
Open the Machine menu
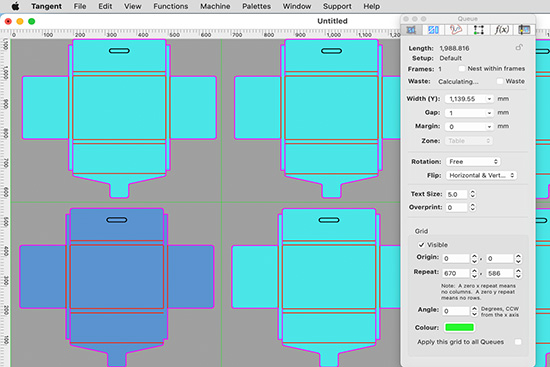click(215, 6)
